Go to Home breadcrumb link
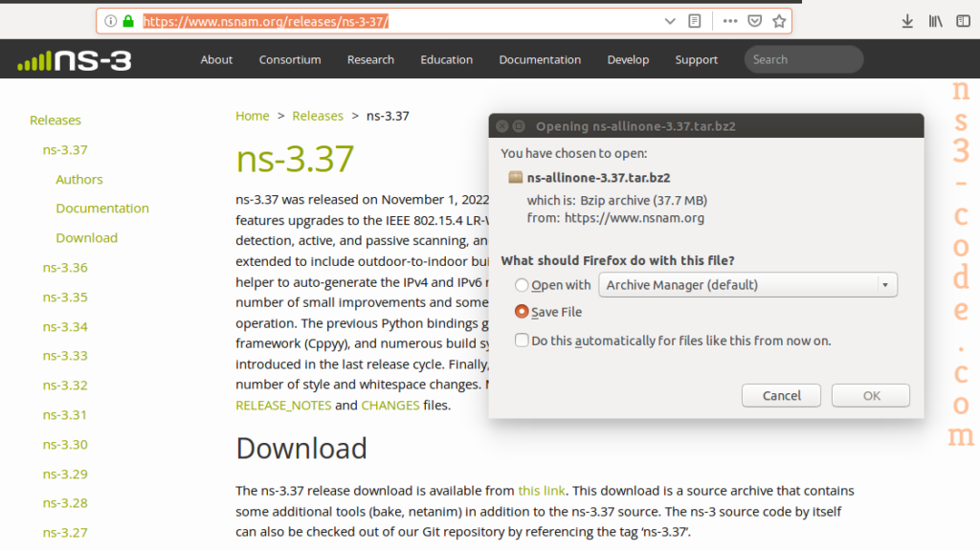 coord(253,116)
